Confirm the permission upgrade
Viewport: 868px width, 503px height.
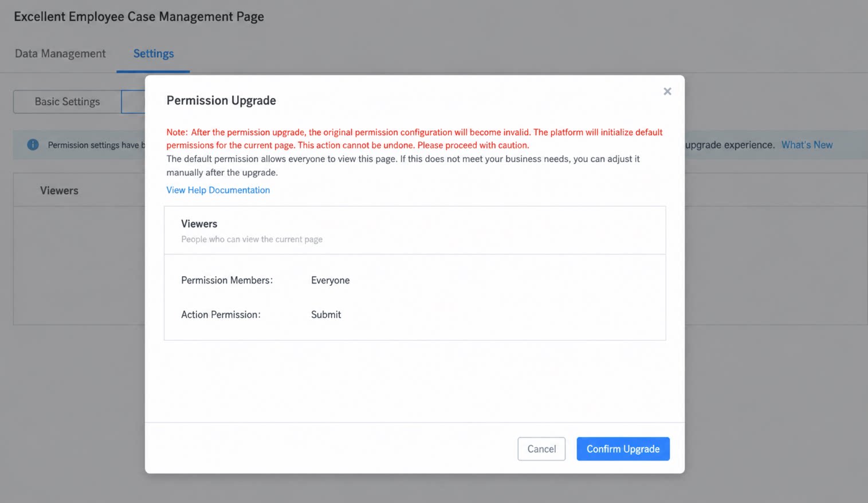623,449
